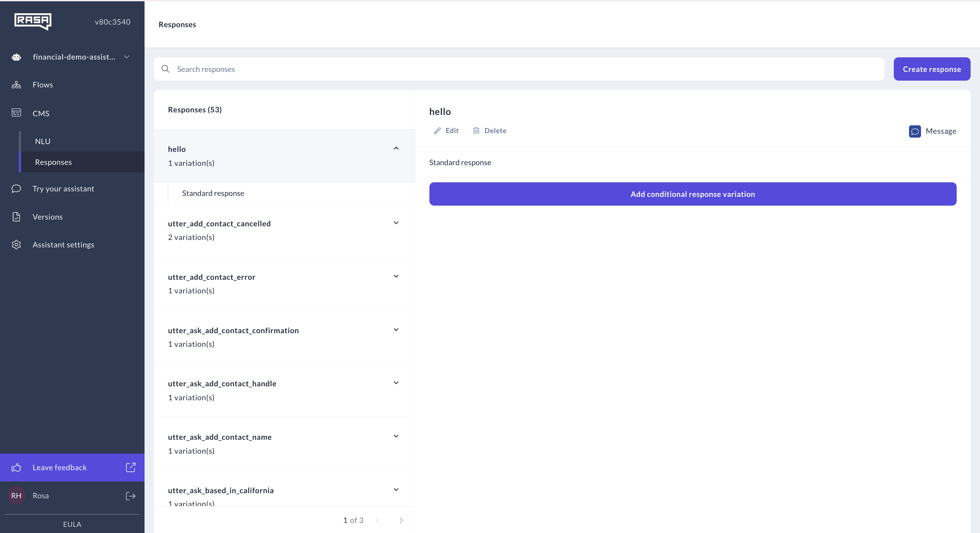Screen dimensions: 980x533
Task: Click the utter_ask_add_contact_name name
Action: tap(219, 437)
